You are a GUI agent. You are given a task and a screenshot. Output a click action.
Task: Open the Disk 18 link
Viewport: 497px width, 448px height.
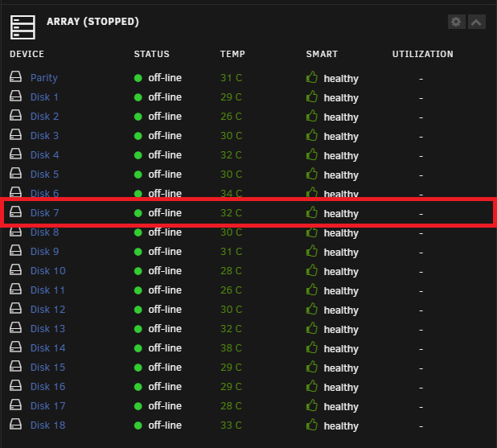click(x=48, y=425)
